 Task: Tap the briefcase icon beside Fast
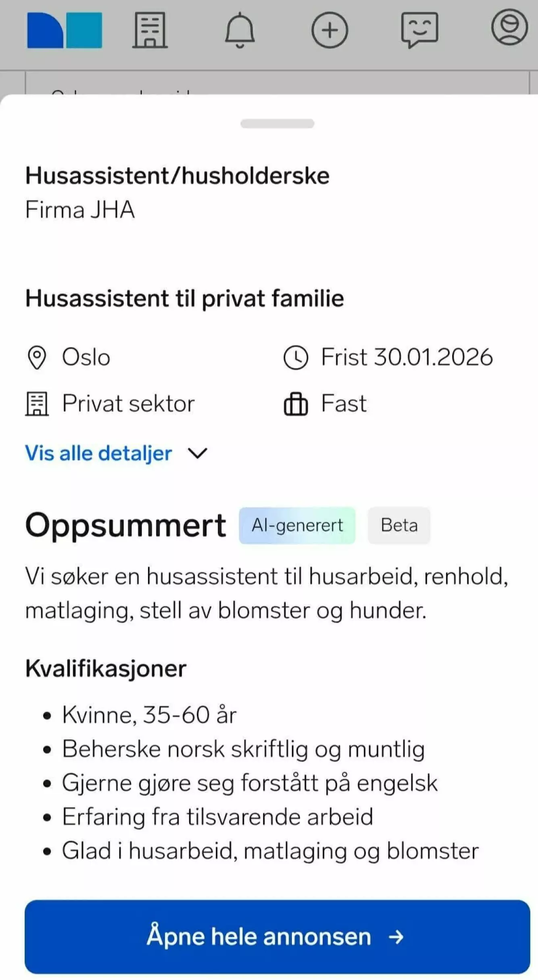296,404
